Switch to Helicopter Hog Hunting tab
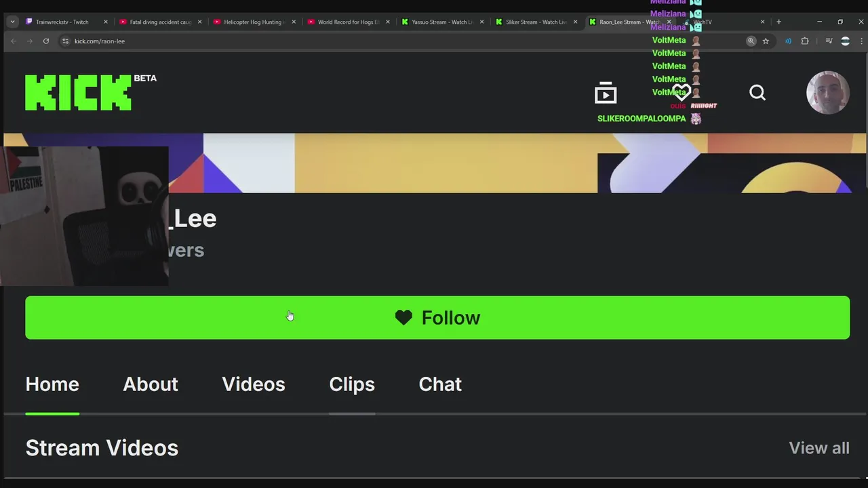 tap(254, 22)
